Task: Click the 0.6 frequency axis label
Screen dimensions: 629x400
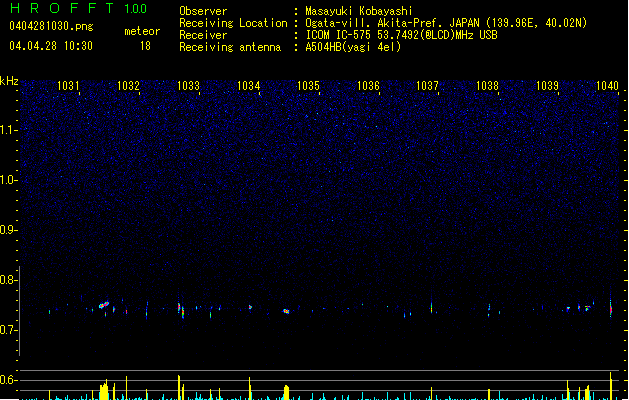Action: pos(9,380)
